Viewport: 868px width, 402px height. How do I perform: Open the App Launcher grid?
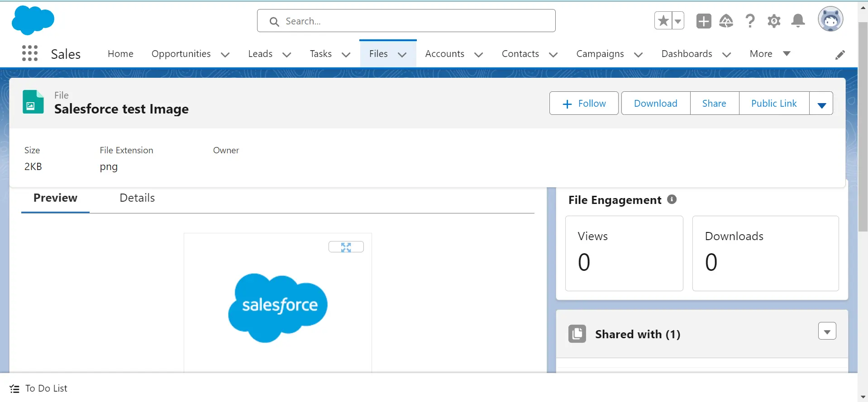(30, 53)
